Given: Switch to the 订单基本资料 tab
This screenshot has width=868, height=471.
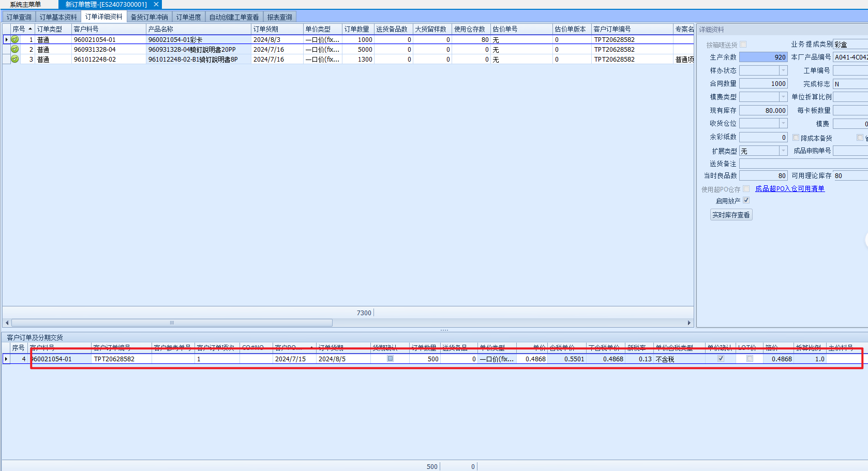Looking at the screenshot, I should [58, 17].
